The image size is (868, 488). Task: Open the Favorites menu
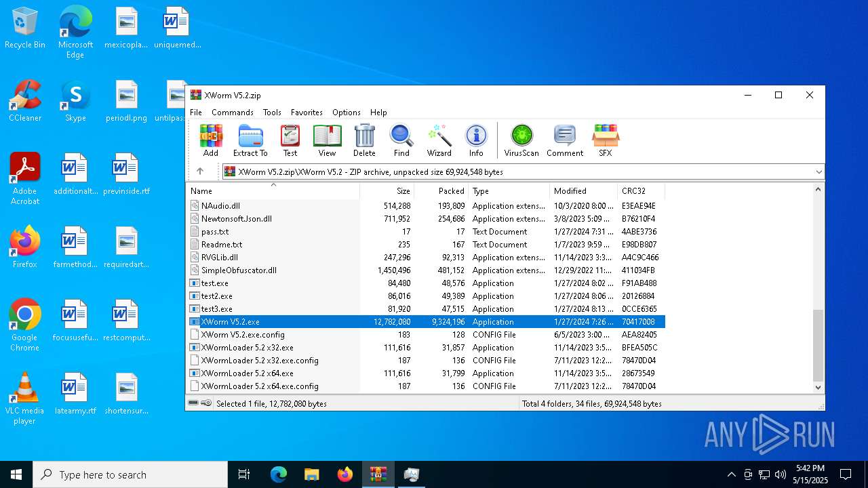click(307, 113)
